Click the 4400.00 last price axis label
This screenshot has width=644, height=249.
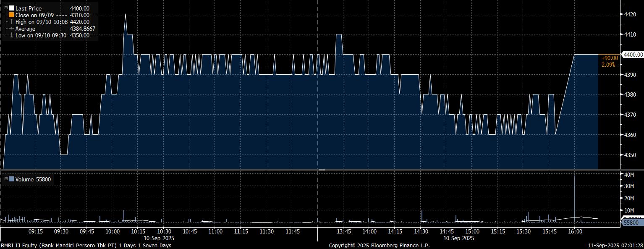point(633,55)
